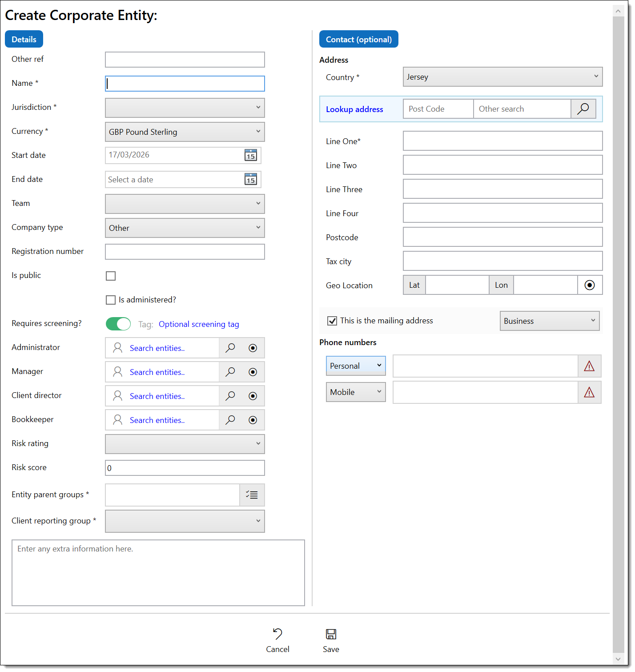
Task: Click the person icon in Manager field
Action: pos(117,372)
